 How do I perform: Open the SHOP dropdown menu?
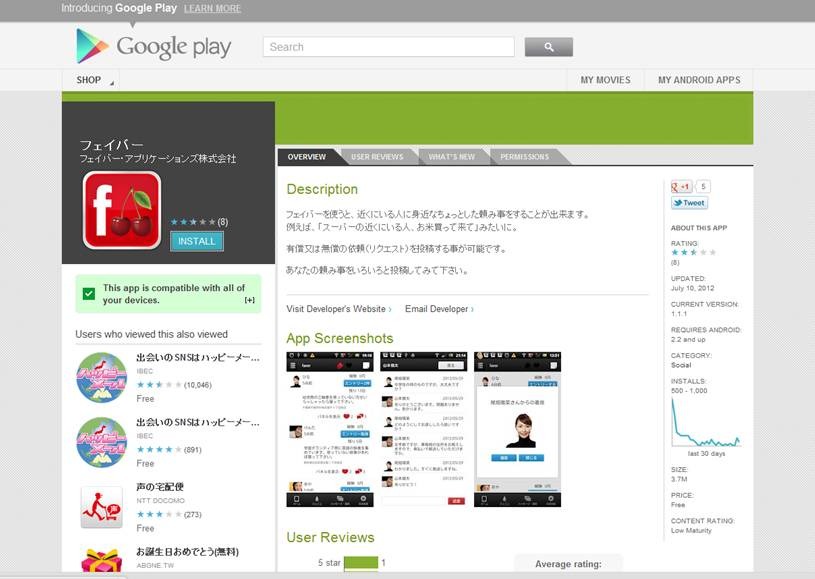click(91, 80)
